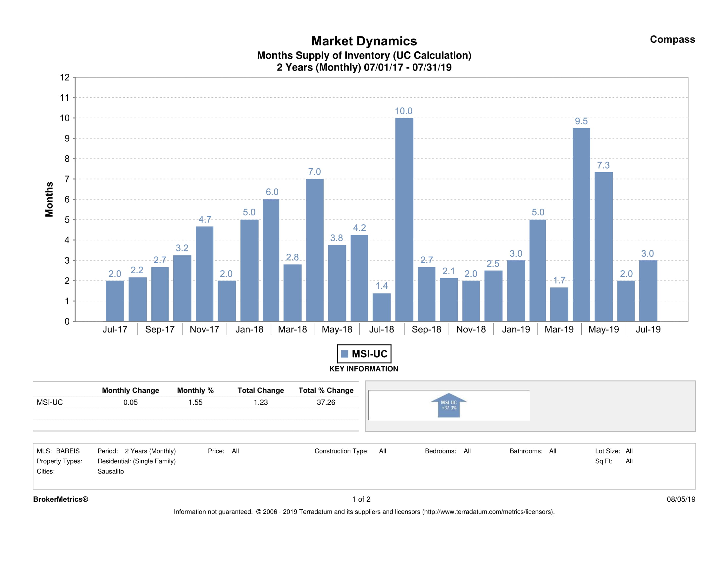Click the Market Dynamics chart title
This screenshot has width=728, height=563.
(364, 41)
